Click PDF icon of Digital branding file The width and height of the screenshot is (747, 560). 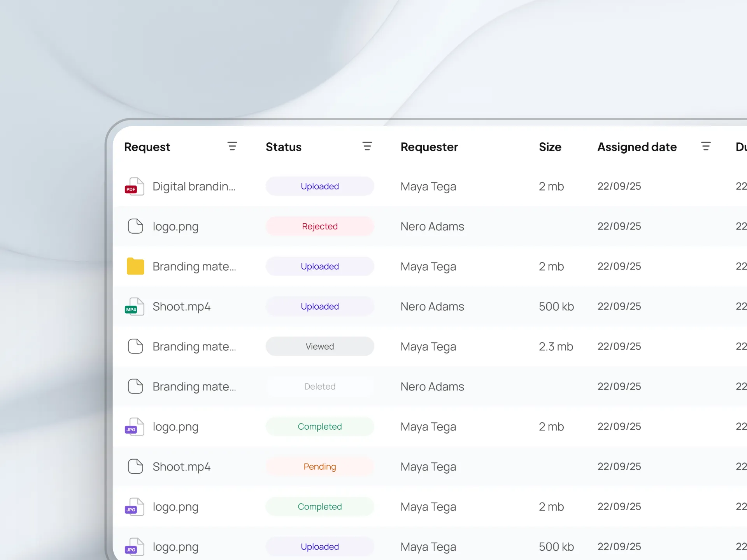pos(135,187)
